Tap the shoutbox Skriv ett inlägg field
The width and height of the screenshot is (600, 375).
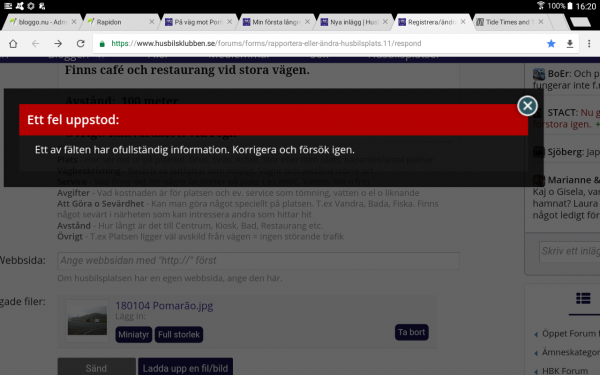pyautogui.click(x=570, y=251)
